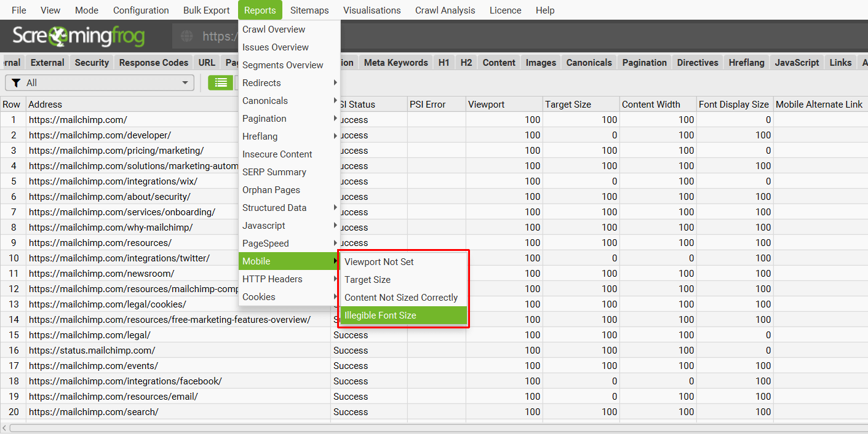868x436 pixels.
Task: Switch to the Hreflang tab
Action: click(x=746, y=63)
